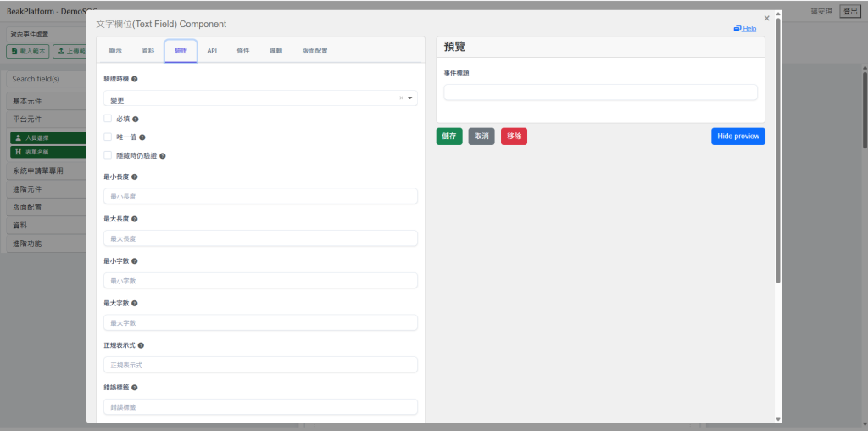This screenshot has width=868, height=431.
Task: Click the 最大字數 input field
Action: [260, 322]
